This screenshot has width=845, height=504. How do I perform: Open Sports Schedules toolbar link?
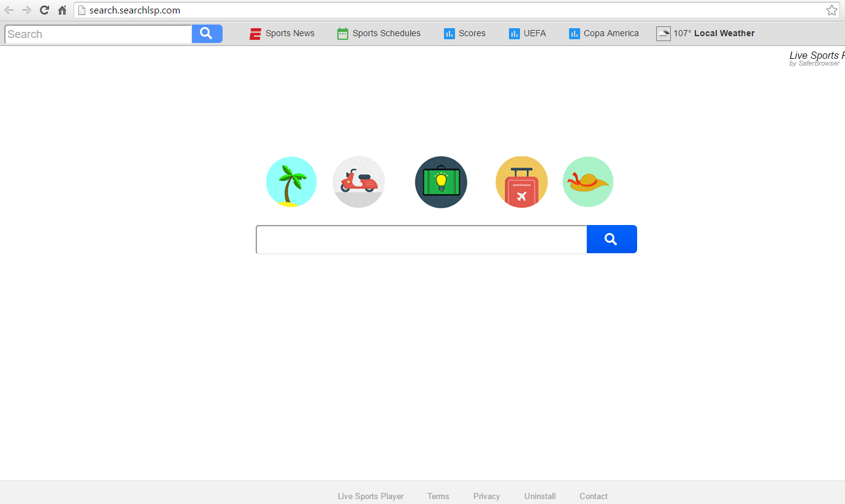point(379,34)
